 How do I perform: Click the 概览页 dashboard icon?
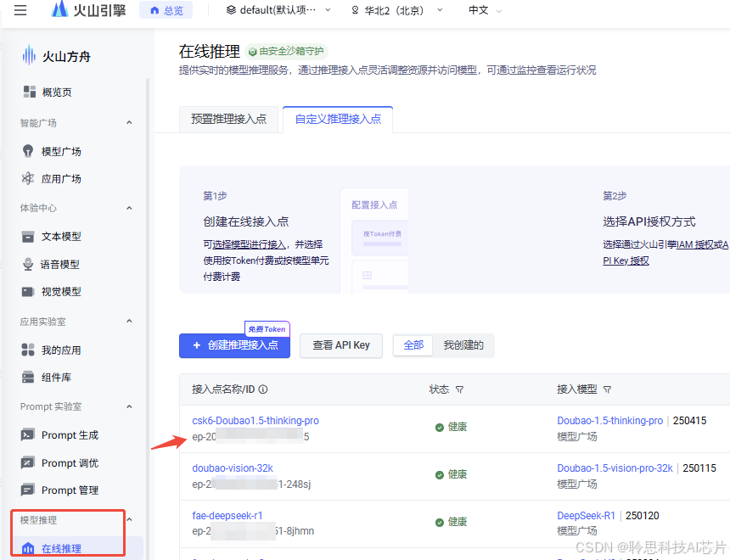[30, 92]
